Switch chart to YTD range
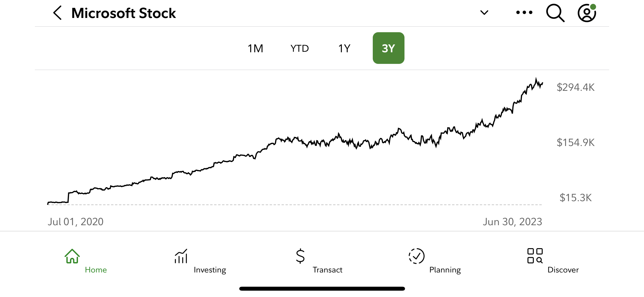The image size is (644, 297). pos(300,48)
